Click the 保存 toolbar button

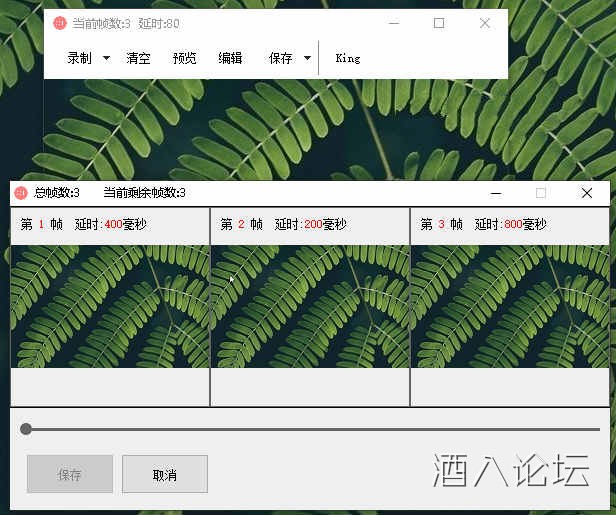coord(280,58)
